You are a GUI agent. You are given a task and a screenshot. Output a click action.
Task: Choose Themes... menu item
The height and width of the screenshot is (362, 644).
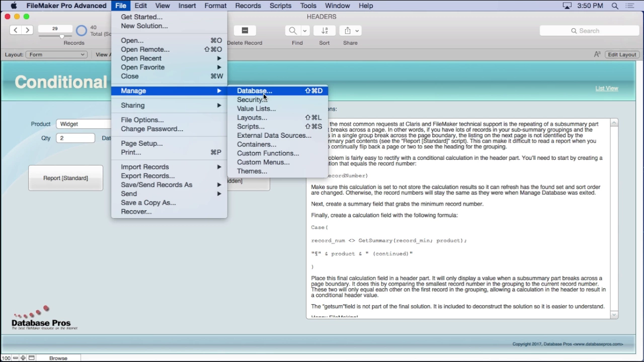tap(278, 171)
